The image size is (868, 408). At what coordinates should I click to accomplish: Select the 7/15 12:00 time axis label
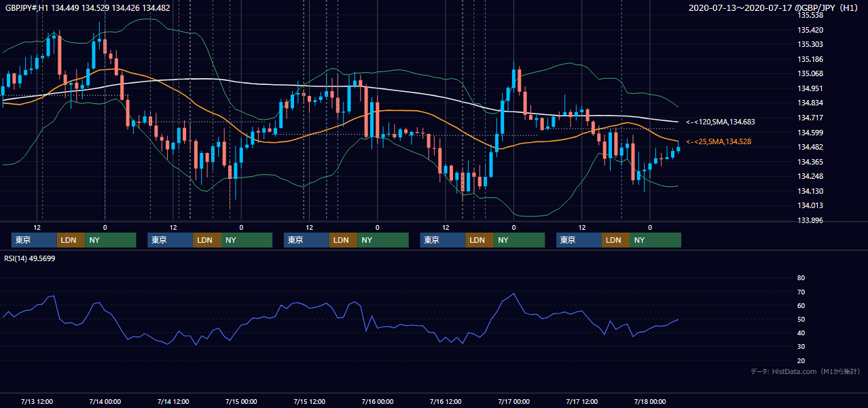(309, 401)
